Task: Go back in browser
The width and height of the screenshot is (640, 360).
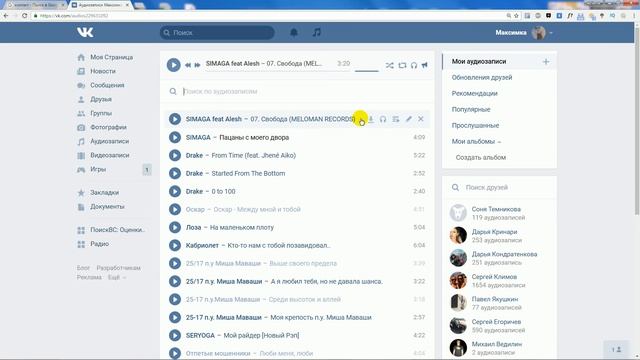Action: 6,16
